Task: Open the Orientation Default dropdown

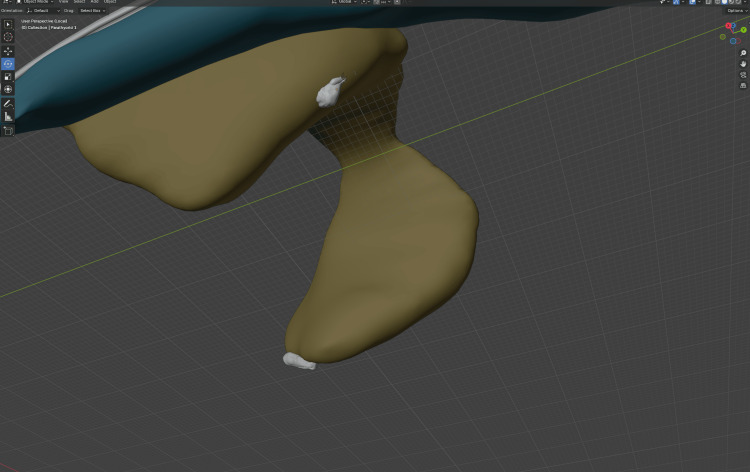Action: tap(44, 11)
